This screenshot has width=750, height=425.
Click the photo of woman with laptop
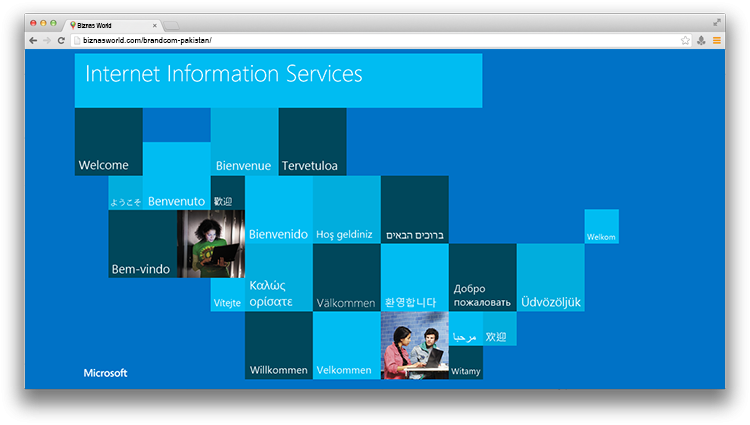click(x=210, y=244)
